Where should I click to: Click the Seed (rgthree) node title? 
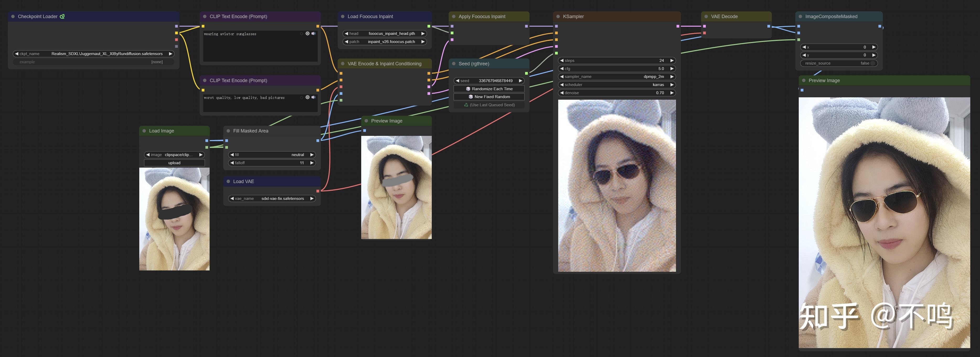(x=474, y=63)
